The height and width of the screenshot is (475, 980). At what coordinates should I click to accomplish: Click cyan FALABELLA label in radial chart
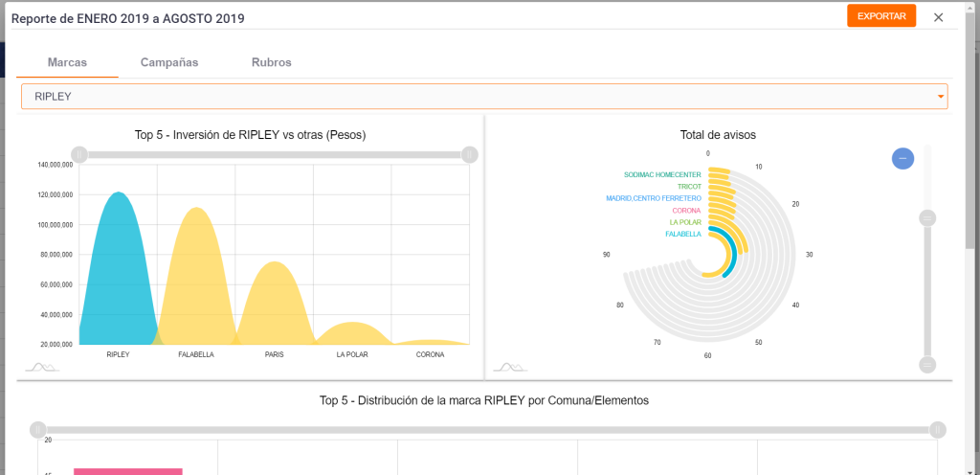(683, 234)
